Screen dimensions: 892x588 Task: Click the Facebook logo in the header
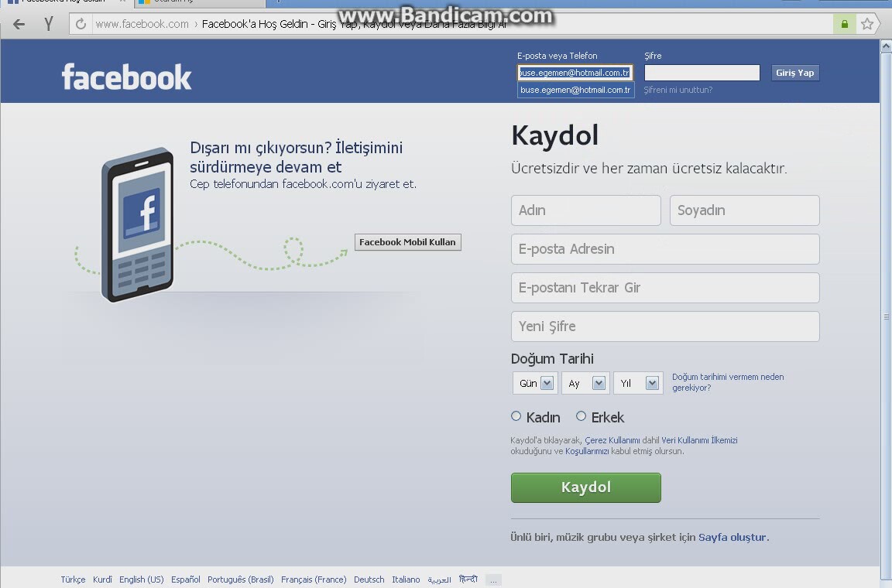click(126, 77)
